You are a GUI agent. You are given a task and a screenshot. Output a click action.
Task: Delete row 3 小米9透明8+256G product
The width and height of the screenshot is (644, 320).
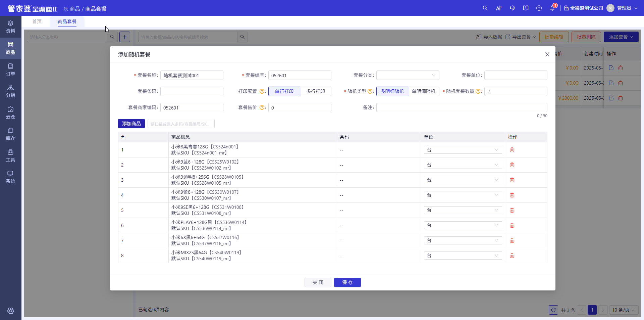(x=512, y=180)
